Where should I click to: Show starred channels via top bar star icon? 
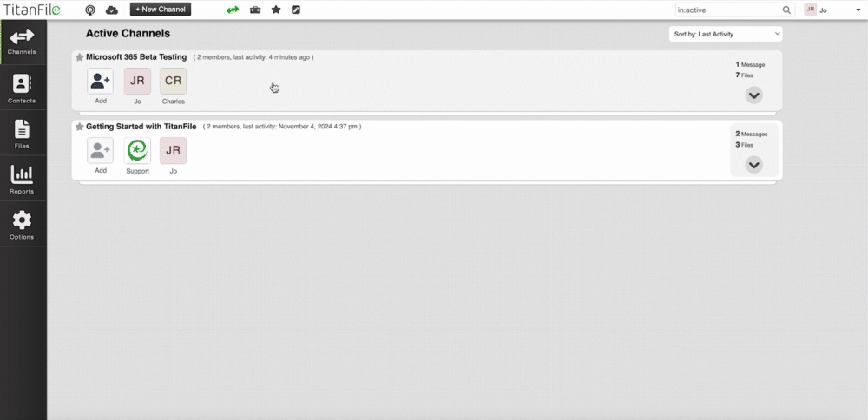click(276, 10)
